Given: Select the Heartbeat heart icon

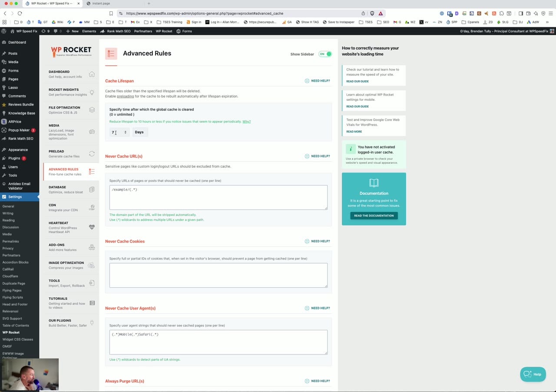Looking at the screenshot, I should [x=92, y=227].
